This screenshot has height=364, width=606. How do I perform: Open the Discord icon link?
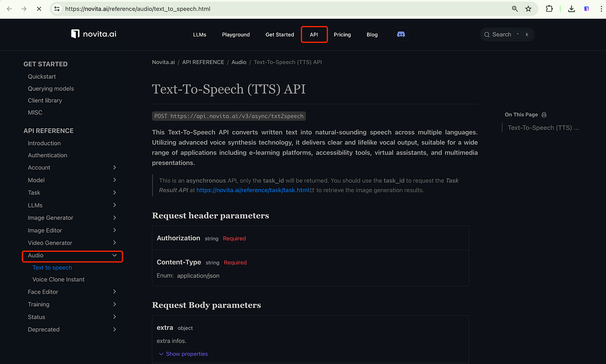[x=401, y=34]
